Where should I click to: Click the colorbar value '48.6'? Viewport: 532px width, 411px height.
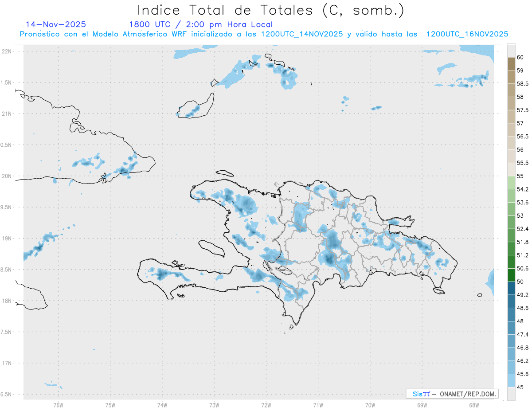tap(522, 308)
